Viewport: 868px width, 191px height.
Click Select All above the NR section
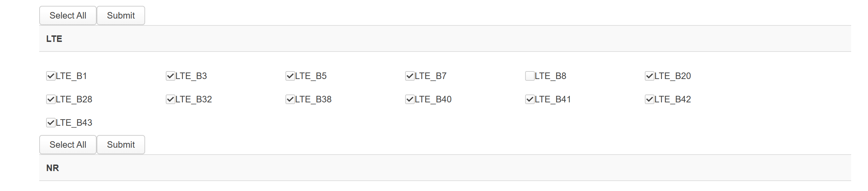tap(68, 145)
